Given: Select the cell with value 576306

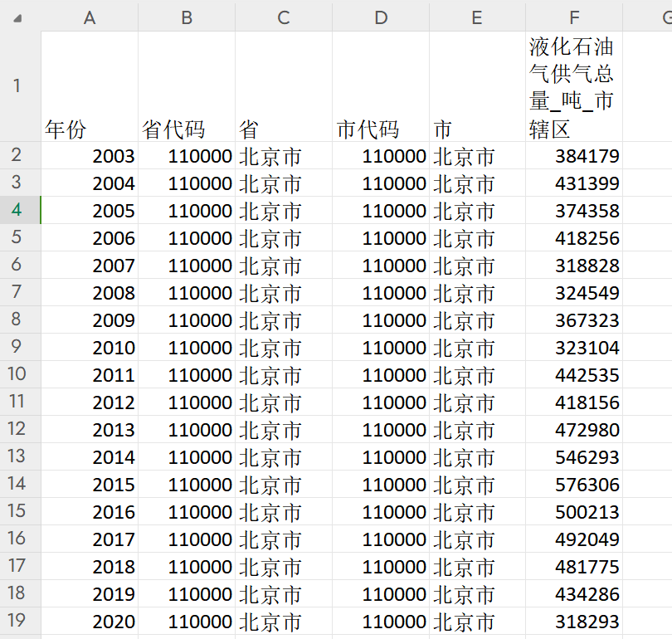Looking at the screenshot, I should click(574, 485).
